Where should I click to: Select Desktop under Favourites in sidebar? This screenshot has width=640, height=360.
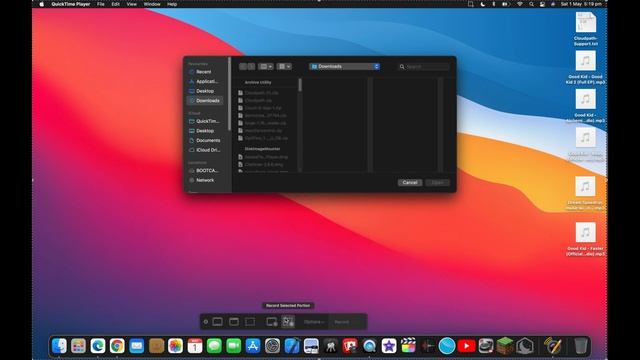pos(205,91)
